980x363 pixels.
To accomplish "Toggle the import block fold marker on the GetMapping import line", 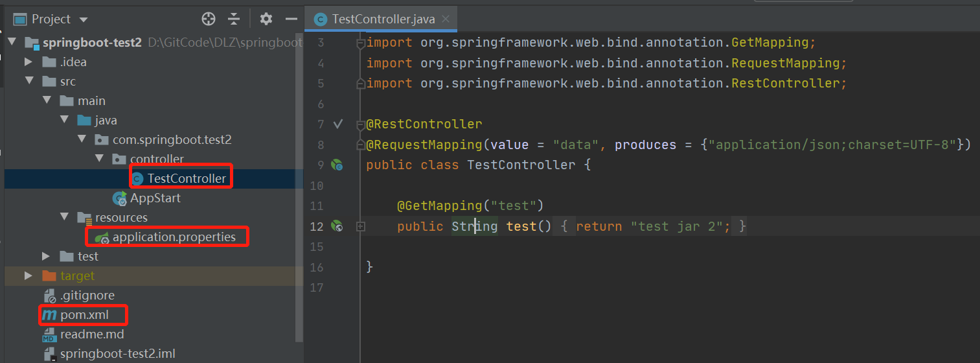I will click(x=360, y=43).
